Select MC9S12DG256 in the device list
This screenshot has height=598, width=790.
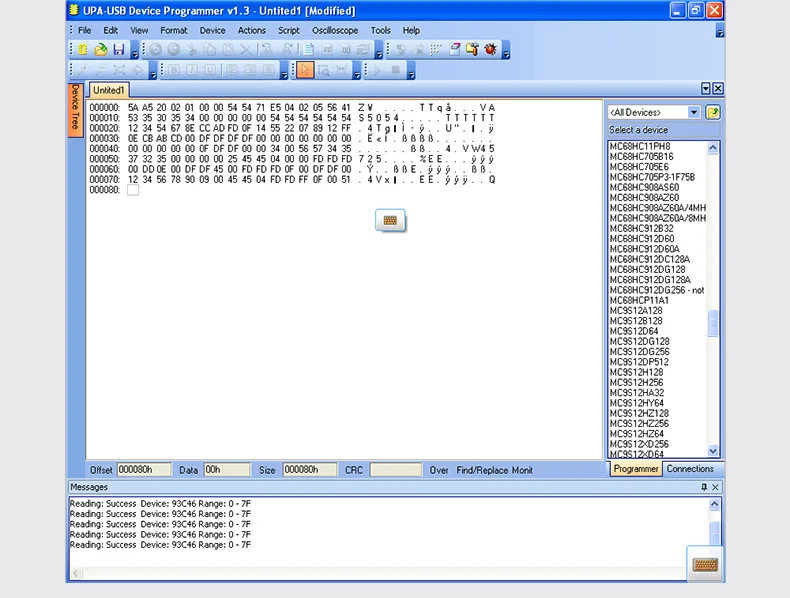click(x=639, y=352)
